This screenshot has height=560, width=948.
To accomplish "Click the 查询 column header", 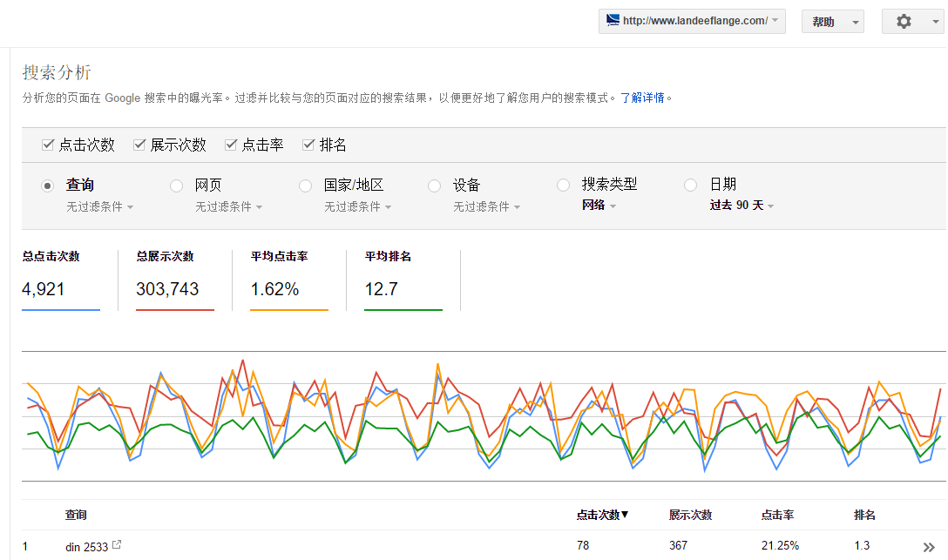I will (x=76, y=515).
